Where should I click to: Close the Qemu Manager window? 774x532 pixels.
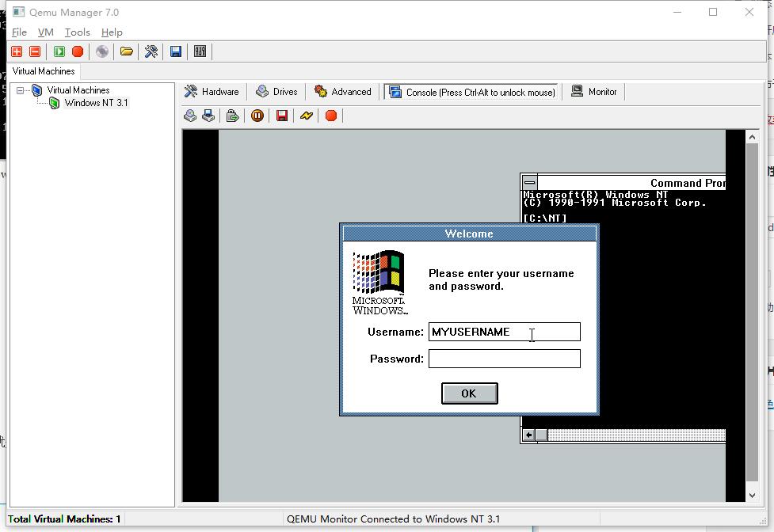(x=749, y=12)
